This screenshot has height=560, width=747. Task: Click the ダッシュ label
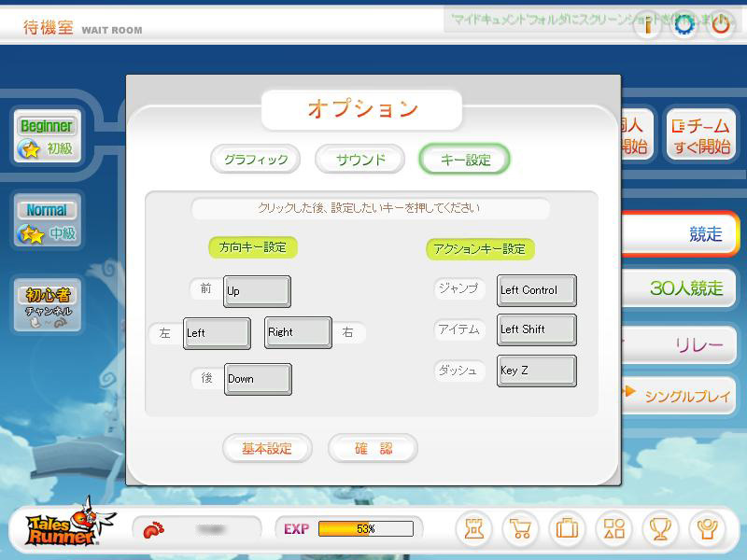point(458,370)
